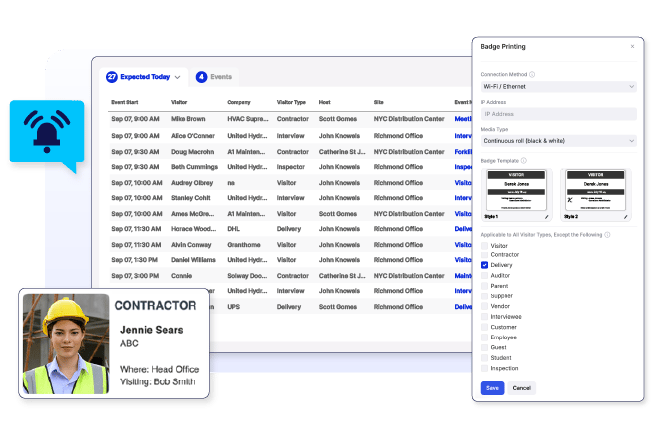Click visitor name Daniel Williams
662x422 pixels.
coord(193,260)
